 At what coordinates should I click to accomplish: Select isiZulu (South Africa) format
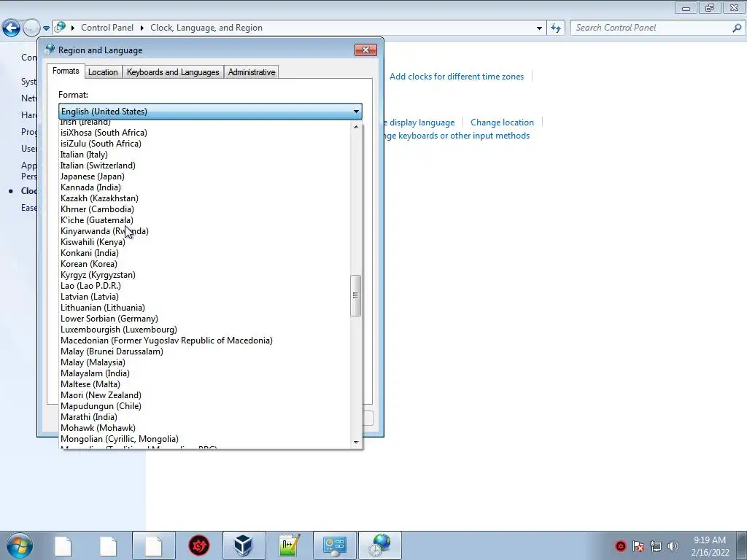coord(205,144)
